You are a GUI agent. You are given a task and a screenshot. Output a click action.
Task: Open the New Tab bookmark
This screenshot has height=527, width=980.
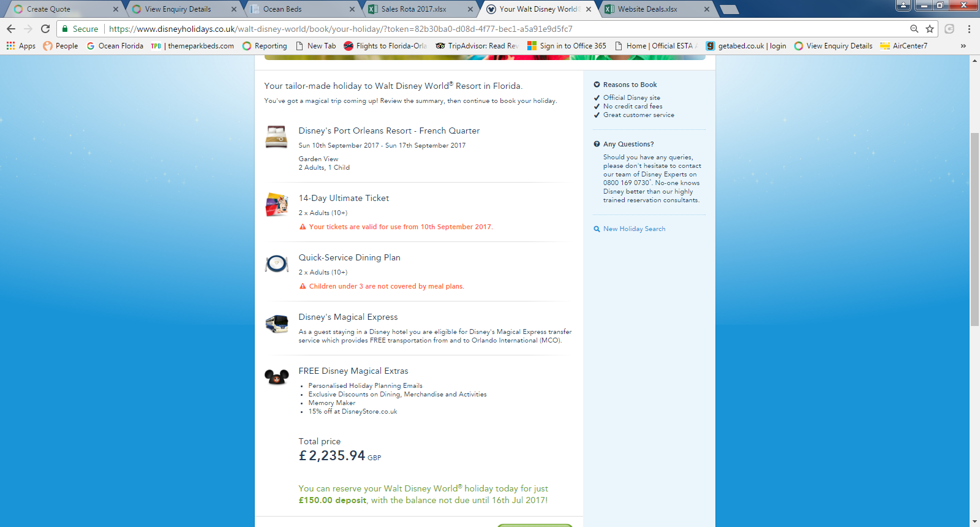coord(315,46)
